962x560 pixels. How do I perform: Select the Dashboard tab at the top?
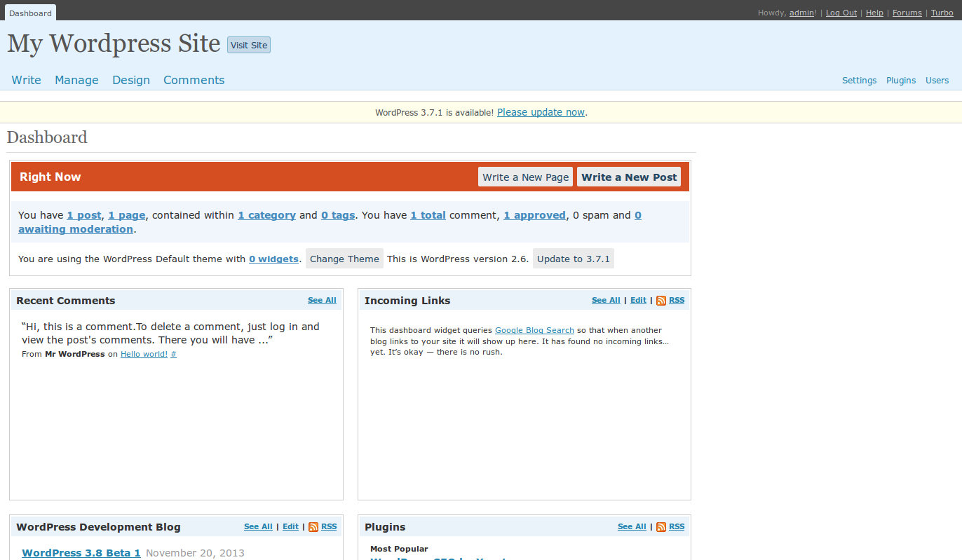(31, 13)
